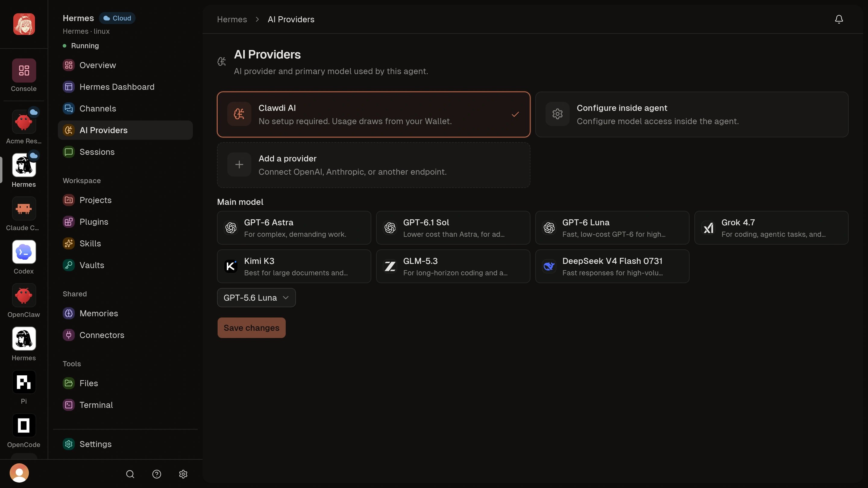This screenshot has height=488, width=868.
Task: Open Memories under Shared
Action: [125, 313]
